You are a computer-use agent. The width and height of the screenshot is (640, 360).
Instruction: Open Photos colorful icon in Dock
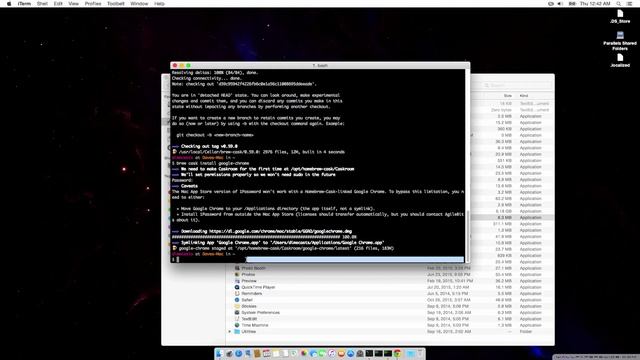[x=304, y=353]
